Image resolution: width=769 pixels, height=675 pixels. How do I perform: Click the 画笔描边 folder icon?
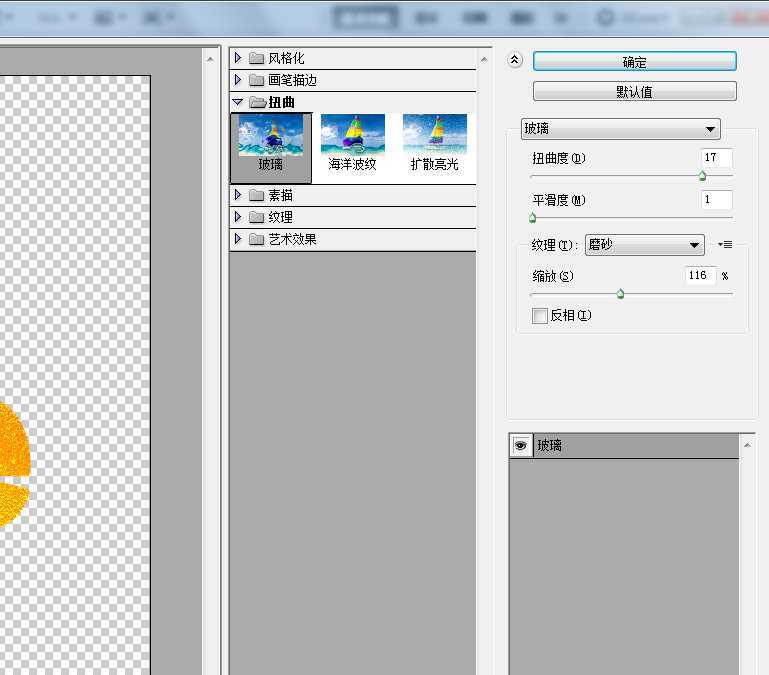(x=256, y=80)
